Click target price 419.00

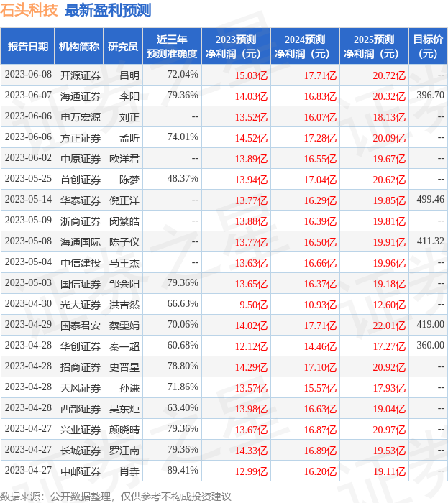tap(430, 325)
